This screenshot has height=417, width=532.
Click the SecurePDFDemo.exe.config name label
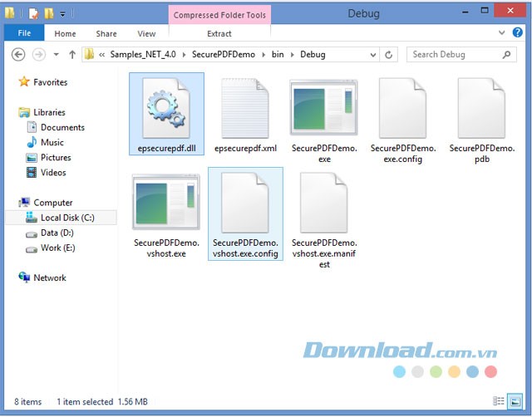click(403, 154)
